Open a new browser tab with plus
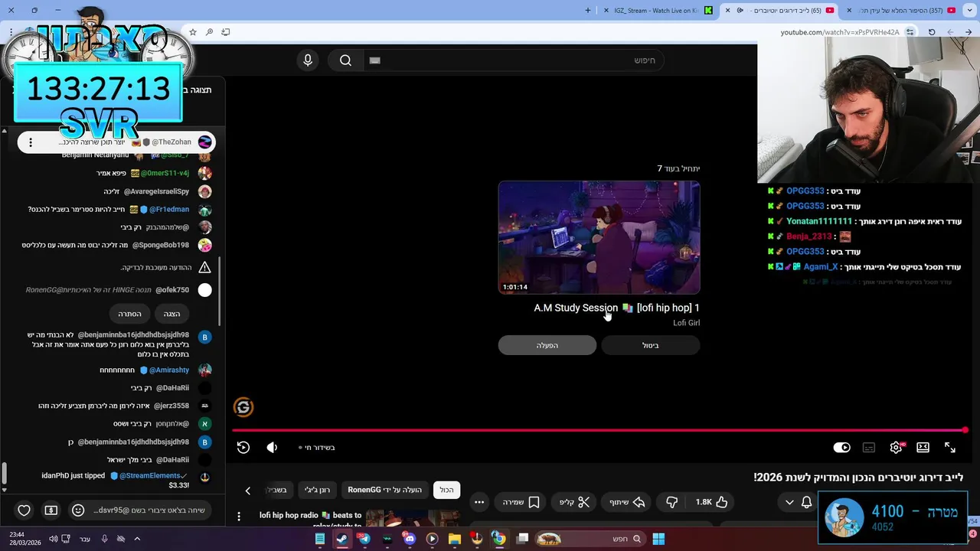980x551 pixels. click(x=588, y=10)
